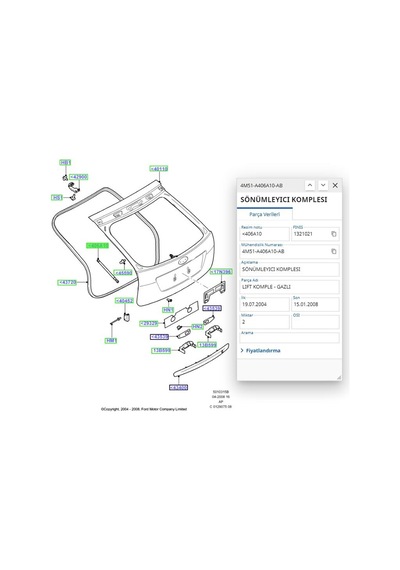Image resolution: width=400 pixels, height=570 pixels.
Task: Click the tailgate handle bracket part drawing
Action: click(x=214, y=292)
